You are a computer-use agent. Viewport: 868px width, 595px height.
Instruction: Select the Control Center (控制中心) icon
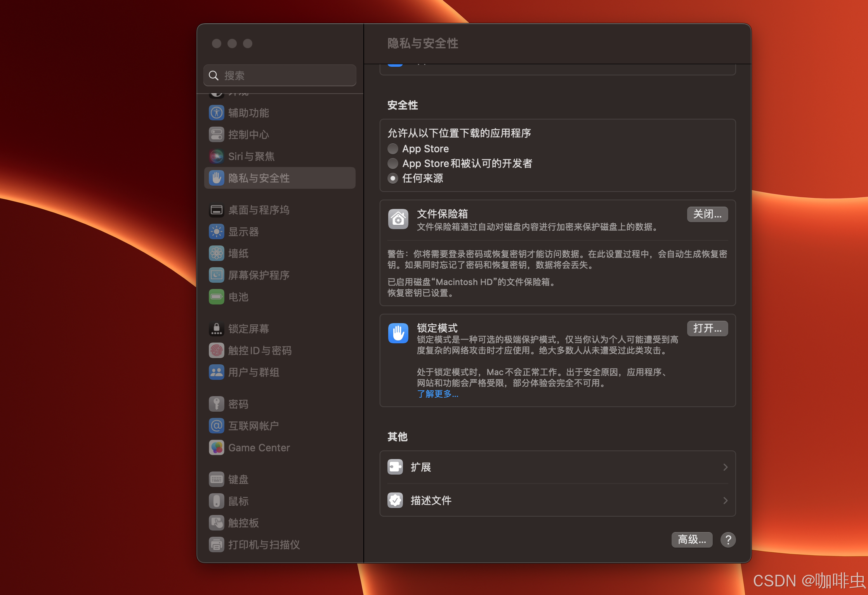[216, 134]
